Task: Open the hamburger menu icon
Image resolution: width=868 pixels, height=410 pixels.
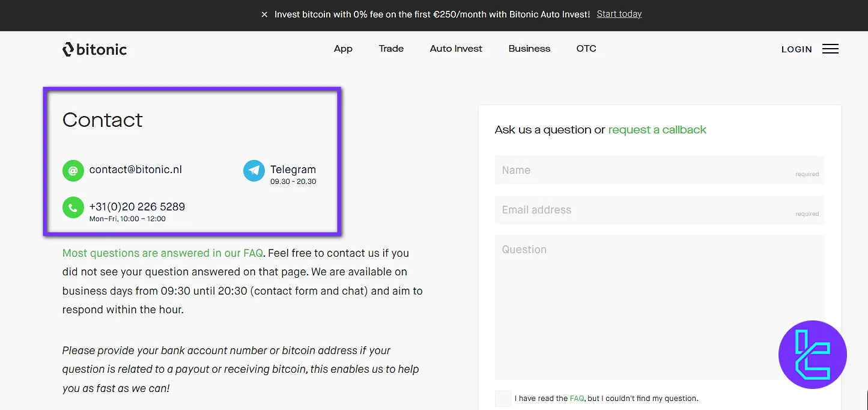Action: (x=830, y=49)
